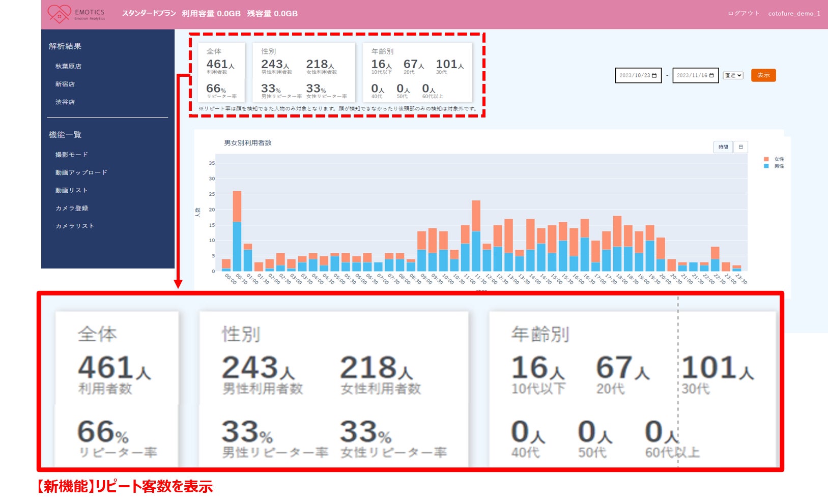The image size is (828, 504).
Task: Click the start date field 2023/10/23
Action: point(638,75)
